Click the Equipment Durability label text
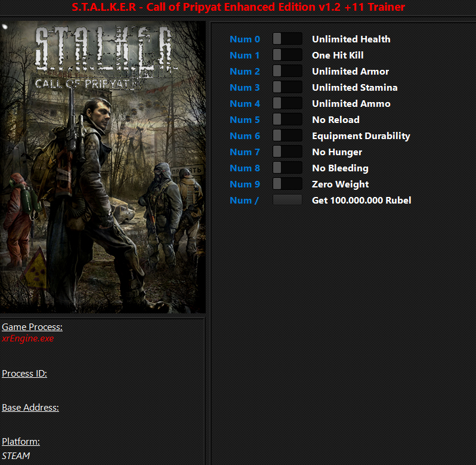 point(361,136)
